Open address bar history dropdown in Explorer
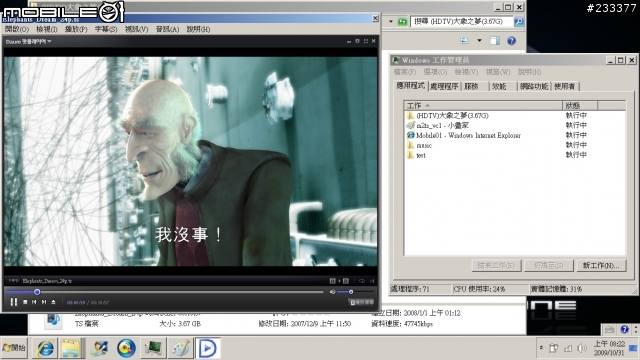 [391, 22]
